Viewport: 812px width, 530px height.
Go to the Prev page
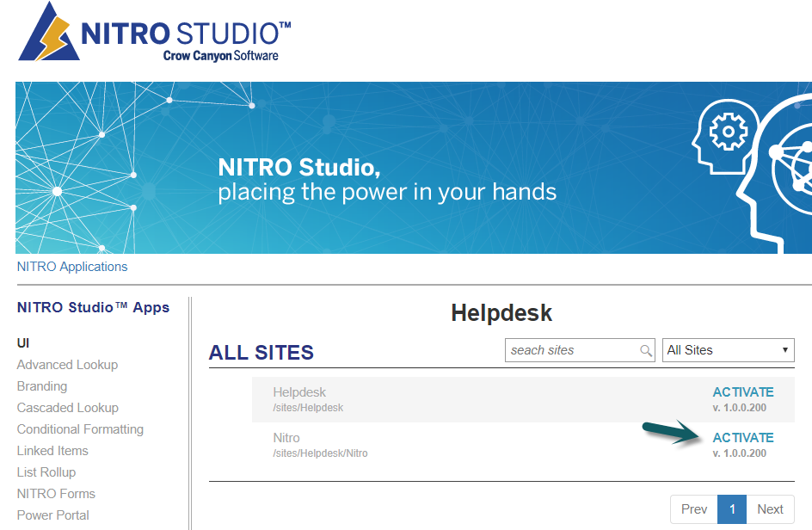click(693, 509)
